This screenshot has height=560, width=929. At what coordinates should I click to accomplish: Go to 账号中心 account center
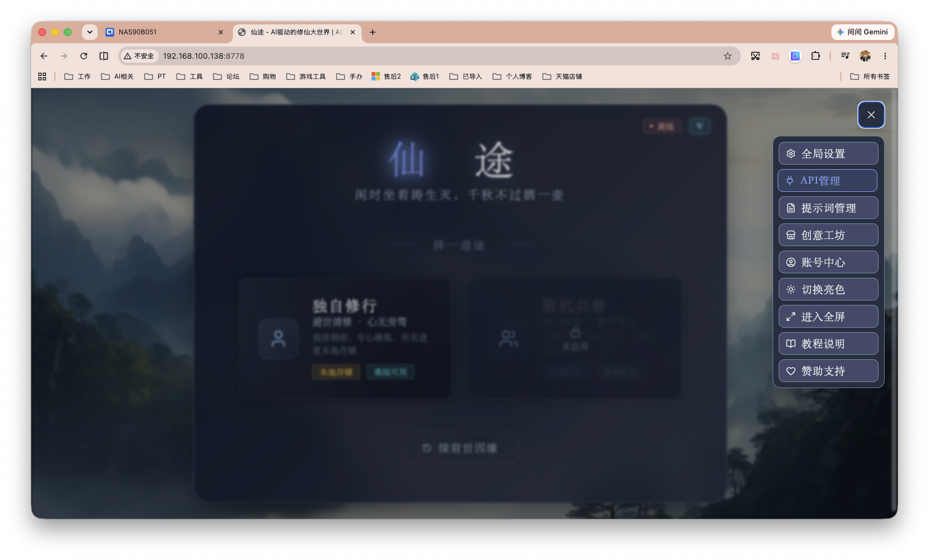828,262
